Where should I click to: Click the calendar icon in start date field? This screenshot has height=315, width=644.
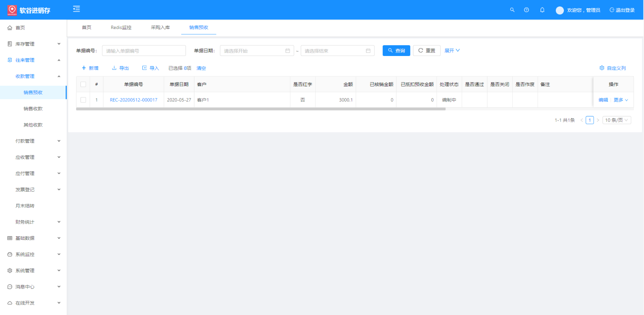pyautogui.click(x=287, y=51)
